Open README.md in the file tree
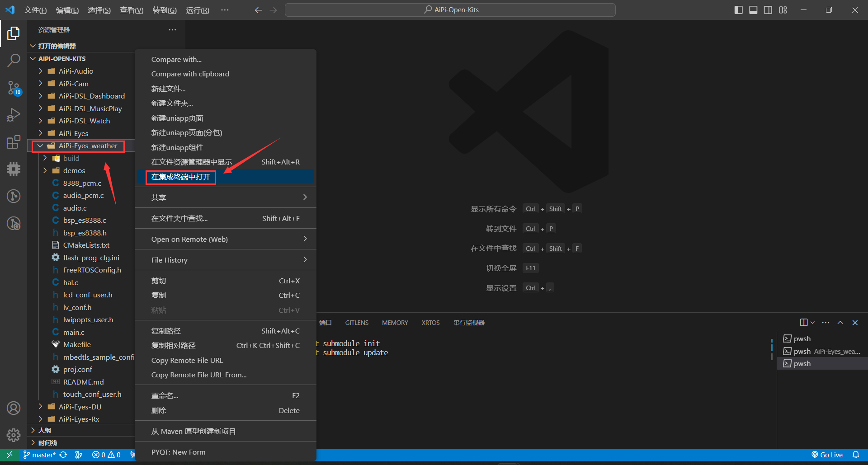 click(x=83, y=382)
